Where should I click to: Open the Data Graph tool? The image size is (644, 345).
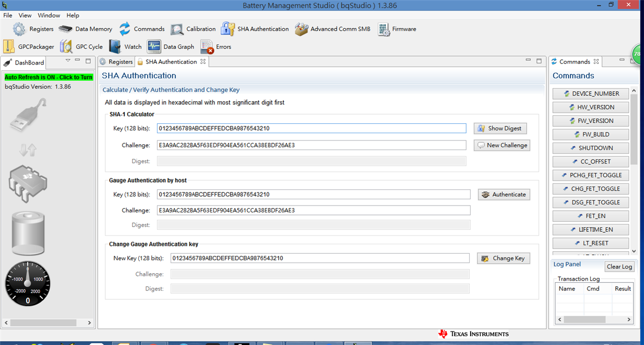[171, 47]
